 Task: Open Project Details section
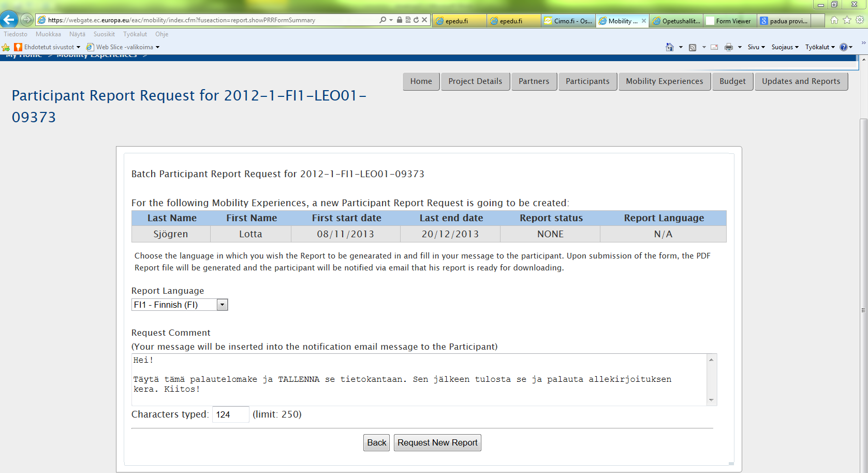pos(475,81)
